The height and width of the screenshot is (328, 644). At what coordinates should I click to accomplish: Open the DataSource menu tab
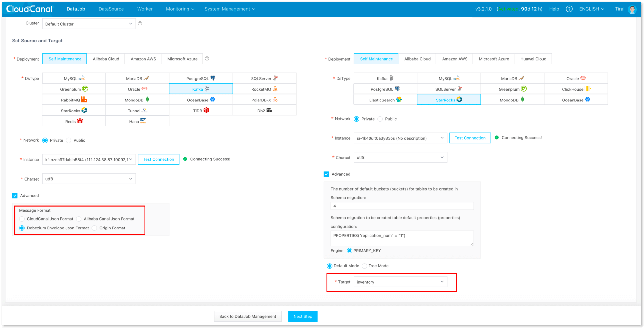[111, 9]
